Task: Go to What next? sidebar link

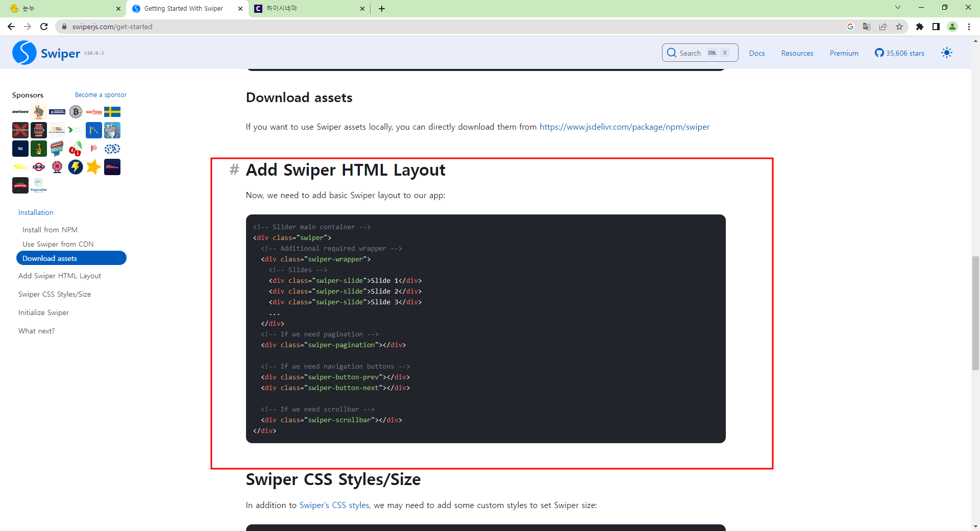Action: (36, 331)
